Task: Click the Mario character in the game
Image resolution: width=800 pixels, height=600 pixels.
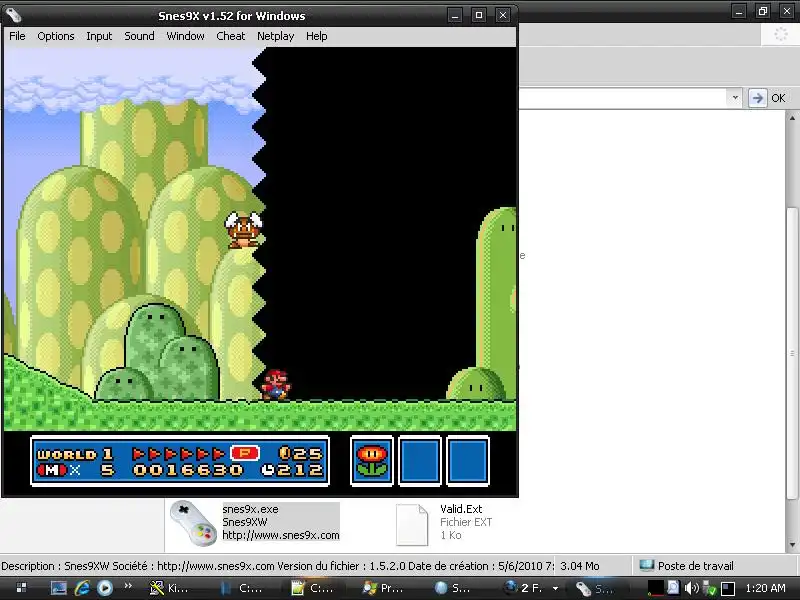Action: [276, 385]
